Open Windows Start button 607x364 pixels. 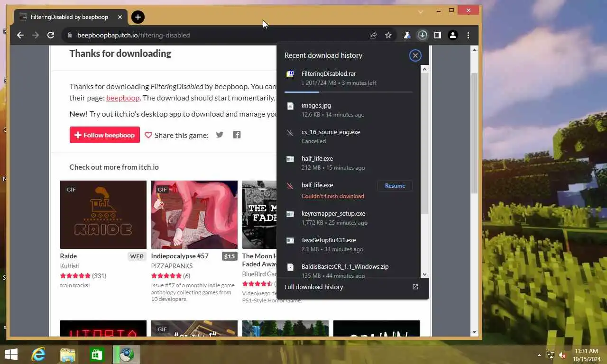click(10, 355)
